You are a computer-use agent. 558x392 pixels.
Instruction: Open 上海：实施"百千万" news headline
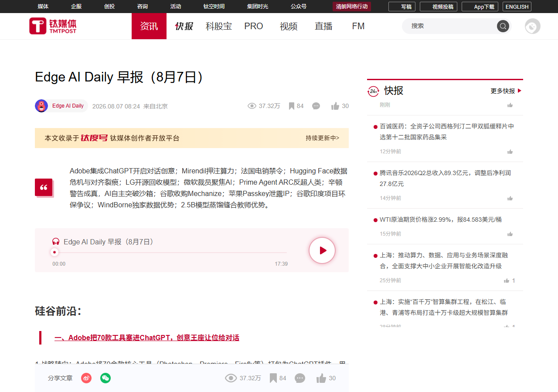[x=444, y=307]
